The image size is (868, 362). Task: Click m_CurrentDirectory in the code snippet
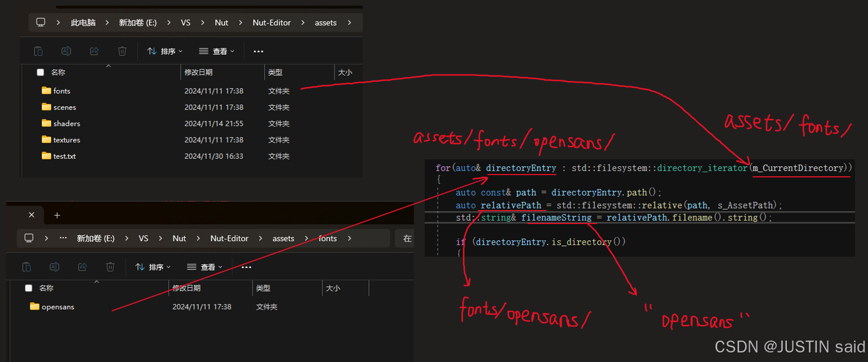(x=799, y=168)
